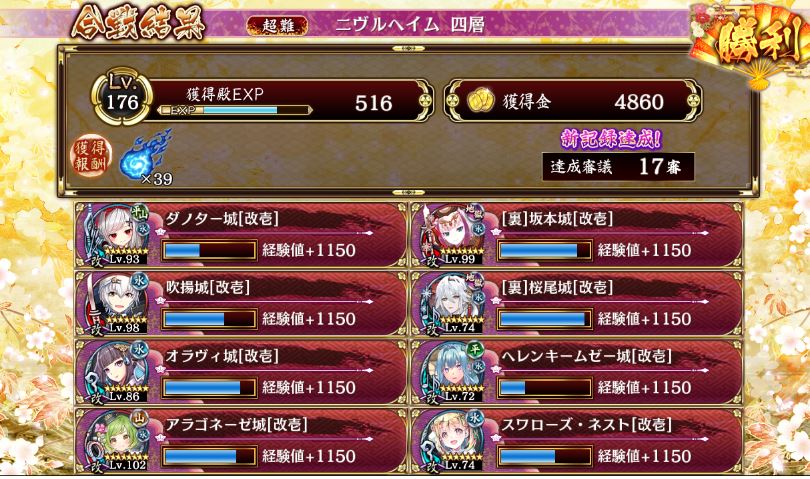Click the 新記録達成! banner text

coord(611,138)
